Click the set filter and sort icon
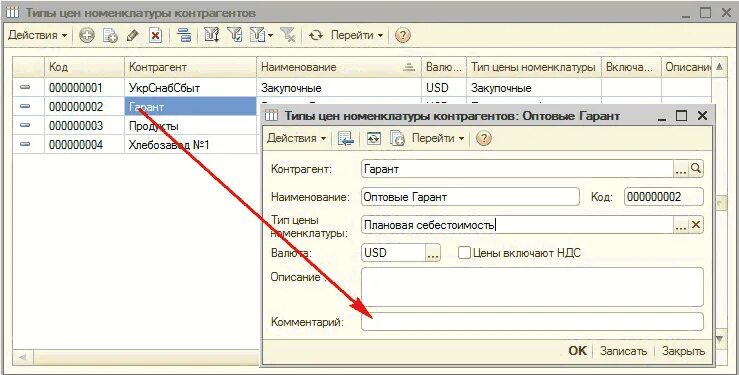739x375 pixels. tap(212, 35)
